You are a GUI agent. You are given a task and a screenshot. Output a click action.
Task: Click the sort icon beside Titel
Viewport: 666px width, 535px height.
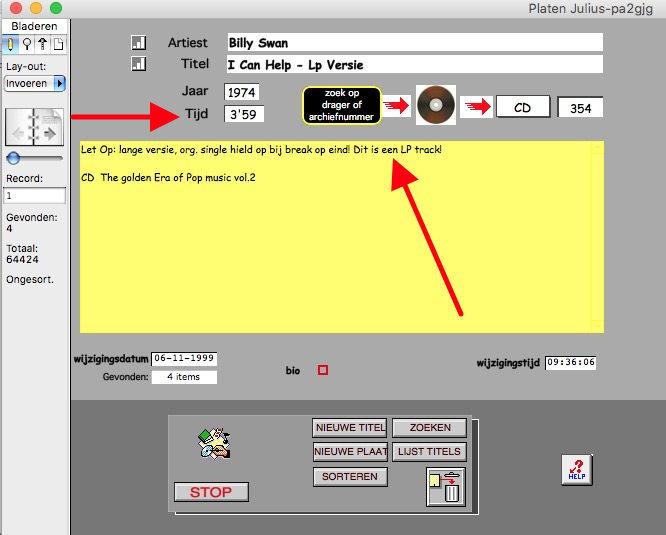139,65
